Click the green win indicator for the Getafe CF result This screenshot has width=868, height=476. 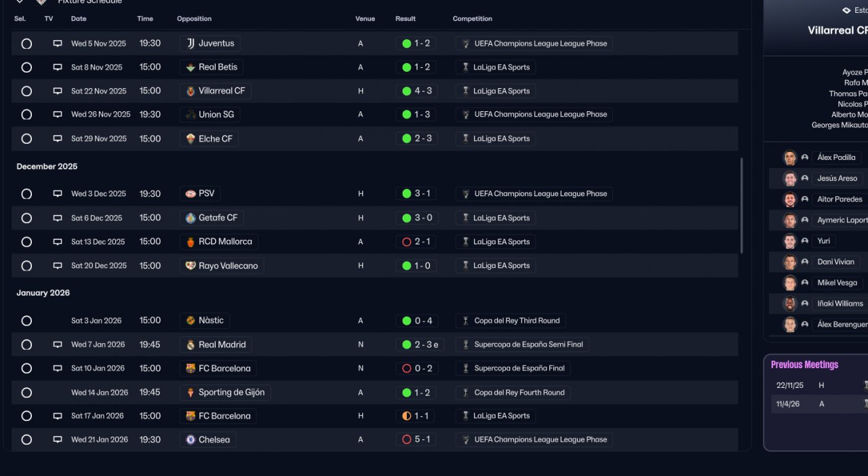pos(407,218)
